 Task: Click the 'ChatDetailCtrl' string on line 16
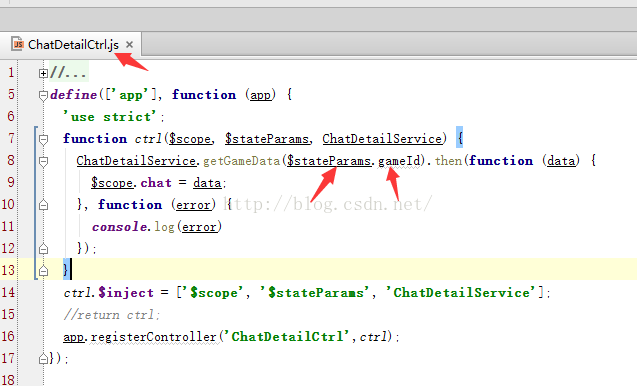(287, 336)
